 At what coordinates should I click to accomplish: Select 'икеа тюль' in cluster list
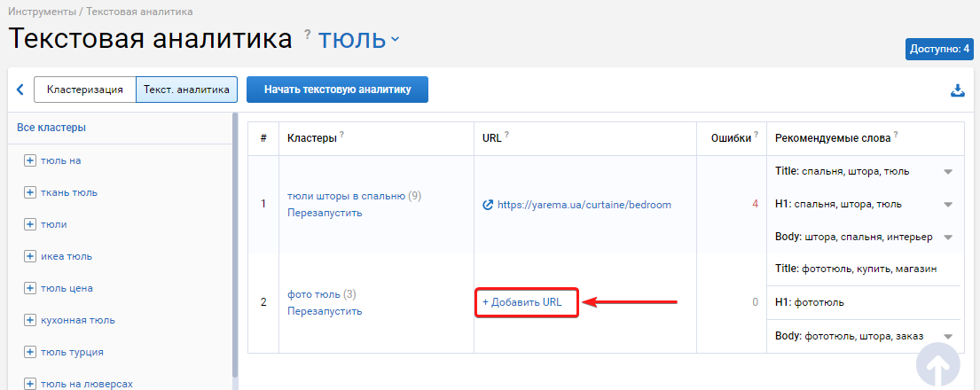click(67, 256)
